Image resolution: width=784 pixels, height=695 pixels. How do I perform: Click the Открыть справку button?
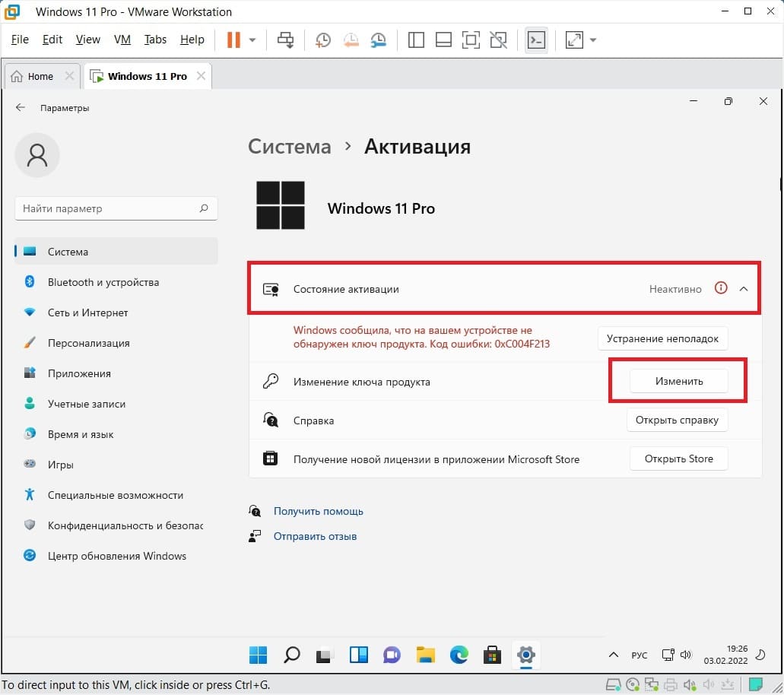tap(677, 420)
